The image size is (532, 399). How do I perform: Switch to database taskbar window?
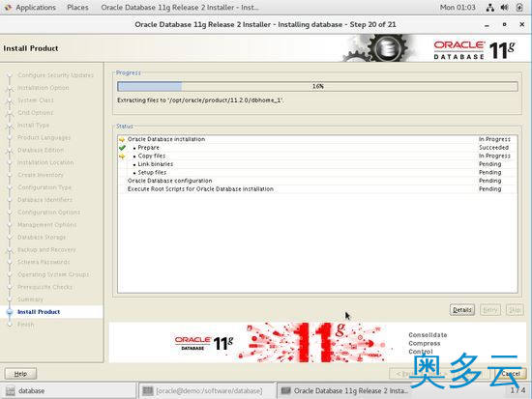coord(68,391)
